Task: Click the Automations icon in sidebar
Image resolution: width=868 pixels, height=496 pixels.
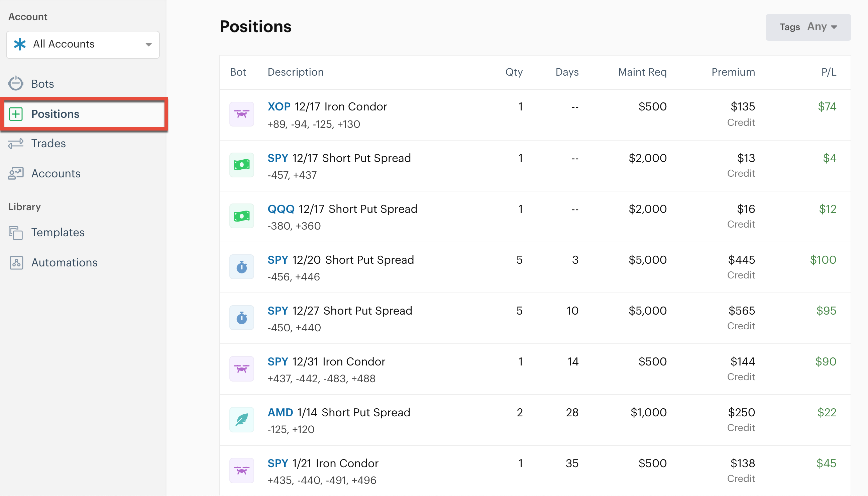Action: (16, 263)
